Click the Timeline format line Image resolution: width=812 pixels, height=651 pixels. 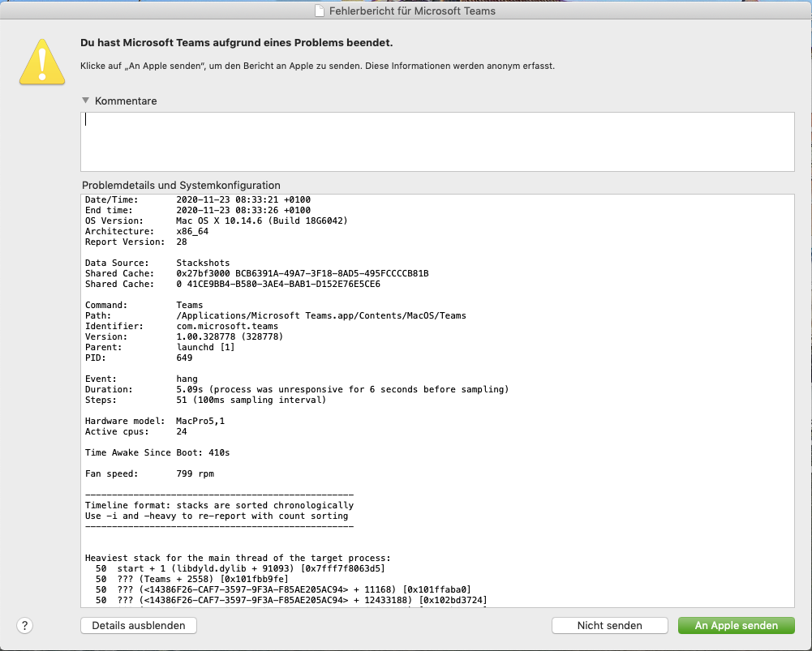[x=220, y=505]
